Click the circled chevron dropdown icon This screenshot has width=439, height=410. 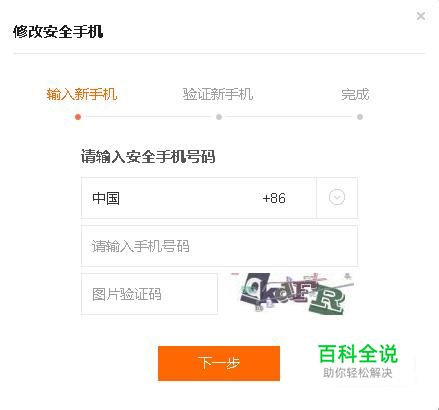click(x=337, y=197)
